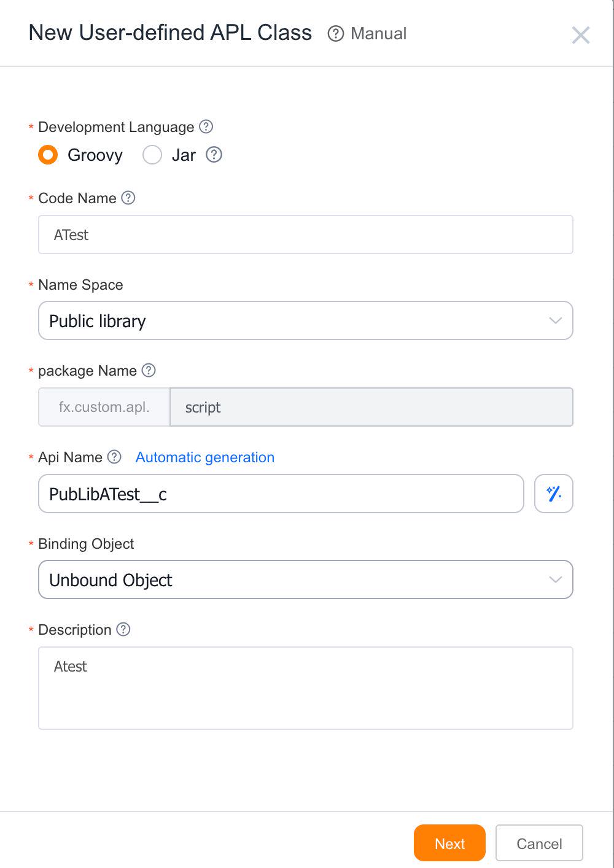Click the Code Name input containing ATest
The image size is (614, 868).
(306, 234)
